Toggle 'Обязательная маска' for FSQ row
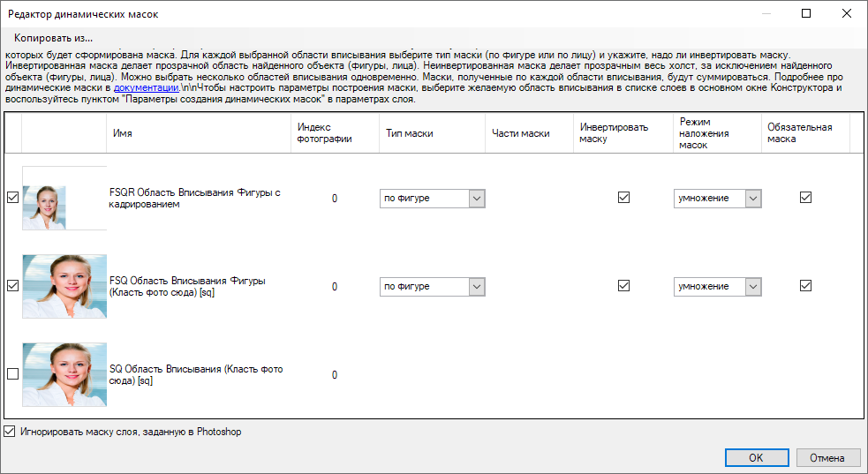868x474 pixels. point(806,286)
